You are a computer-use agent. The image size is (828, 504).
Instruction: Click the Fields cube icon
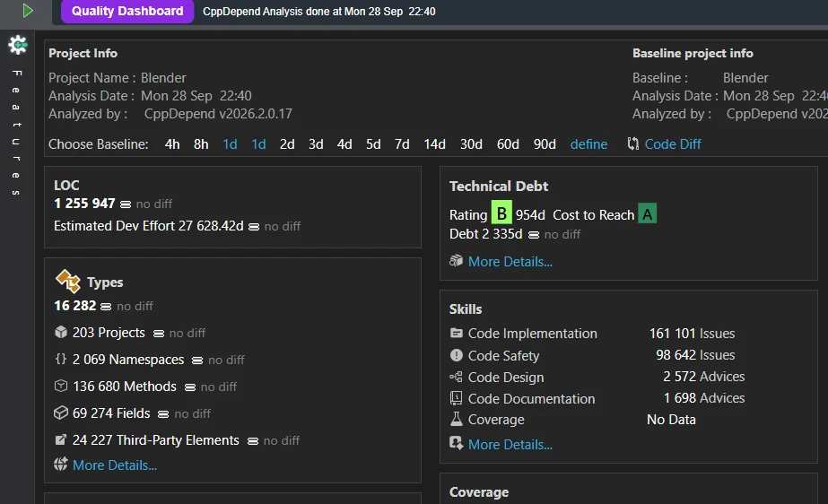(61, 413)
